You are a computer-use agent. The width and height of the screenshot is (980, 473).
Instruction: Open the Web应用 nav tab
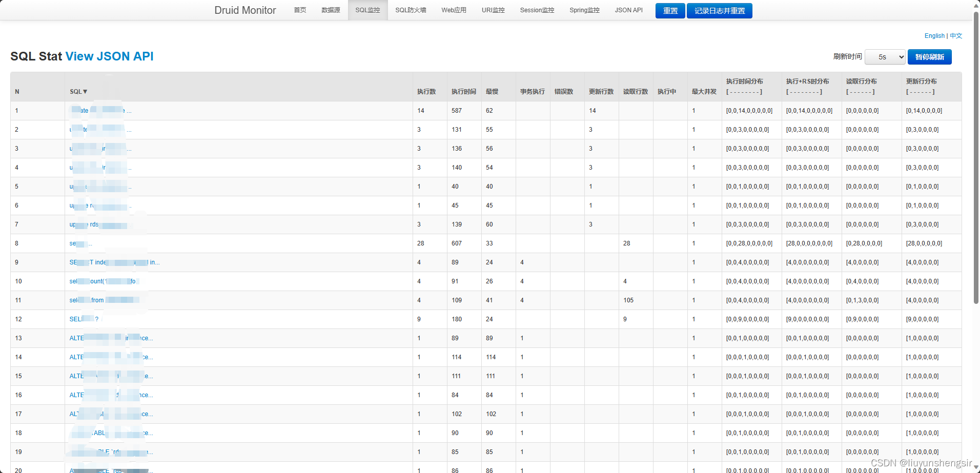[x=454, y=10]
